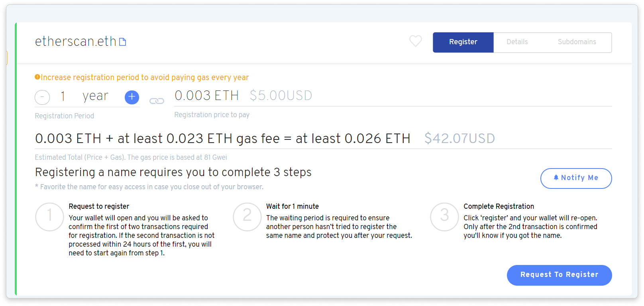Click the bell icon inside Notify Me button
This screenshot has width=644, height=306.
556,178
